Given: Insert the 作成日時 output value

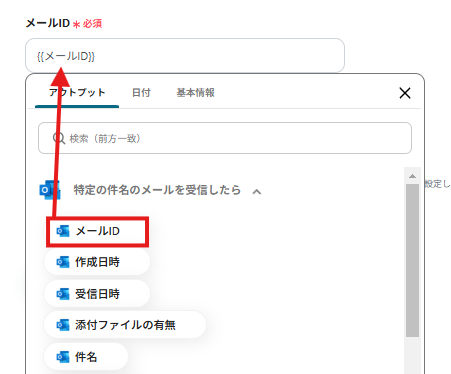Looking at the screenshot, I should click(97, 262).
